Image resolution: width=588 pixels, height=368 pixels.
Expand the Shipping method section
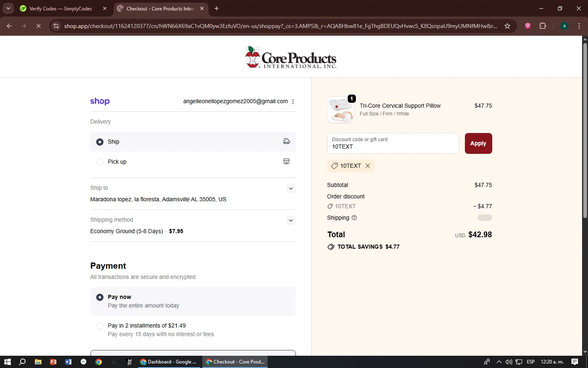click(291, 220)
